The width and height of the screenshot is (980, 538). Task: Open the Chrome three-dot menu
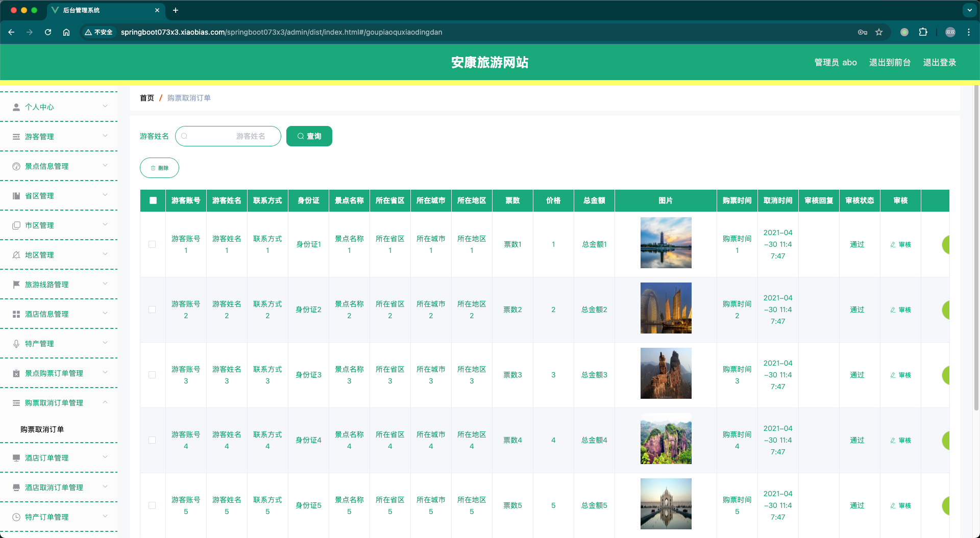pyautogui.click(x=969, y=32)
